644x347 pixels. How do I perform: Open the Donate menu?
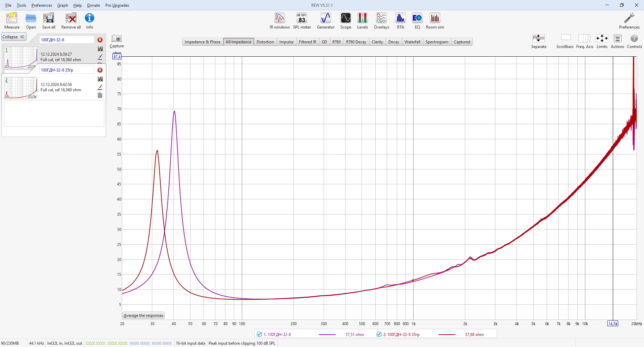(x=94, y=5)
